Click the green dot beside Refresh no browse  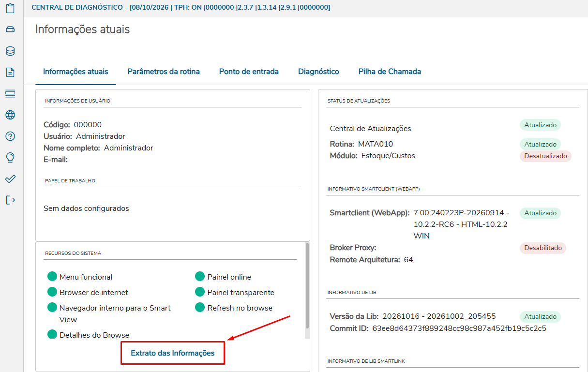click(200, 307)
